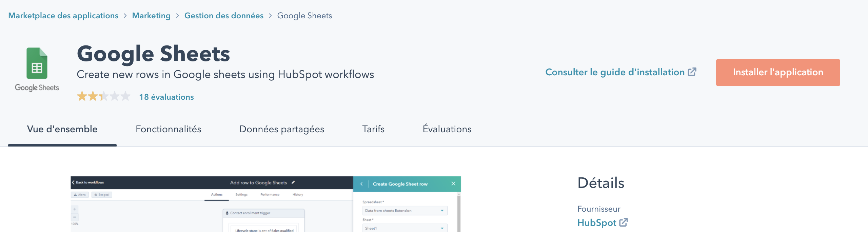Navigate to Marketplace des applications breadcrumb

tap(63, 16)
